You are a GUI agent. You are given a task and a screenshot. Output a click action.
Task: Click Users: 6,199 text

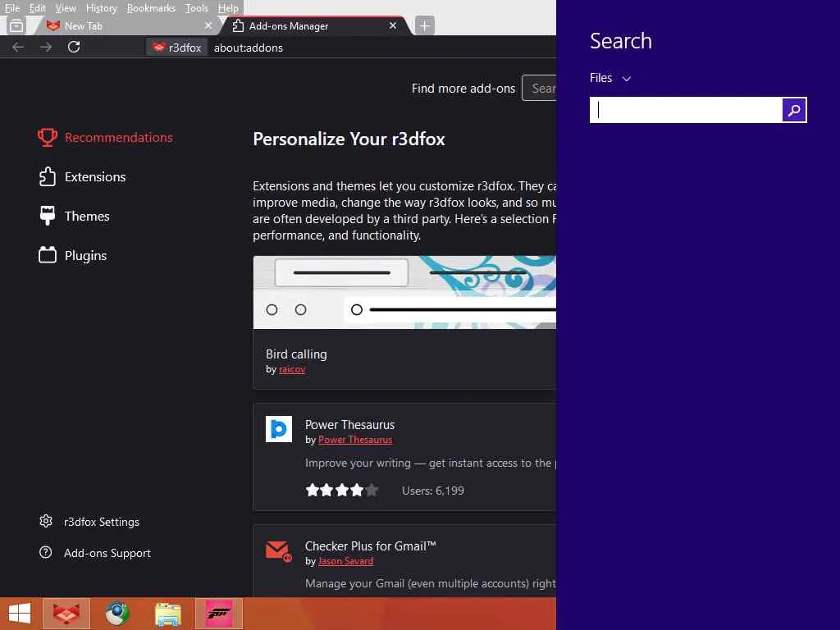coord(433,491)
